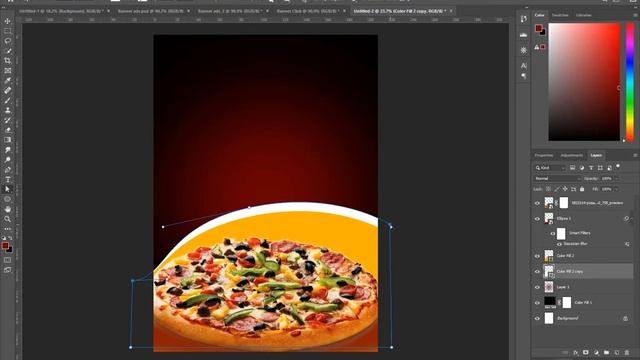This screenshot has height=360, width=640.
Task: Switch to the Banner Click document tab
Action: pos(307,11)
